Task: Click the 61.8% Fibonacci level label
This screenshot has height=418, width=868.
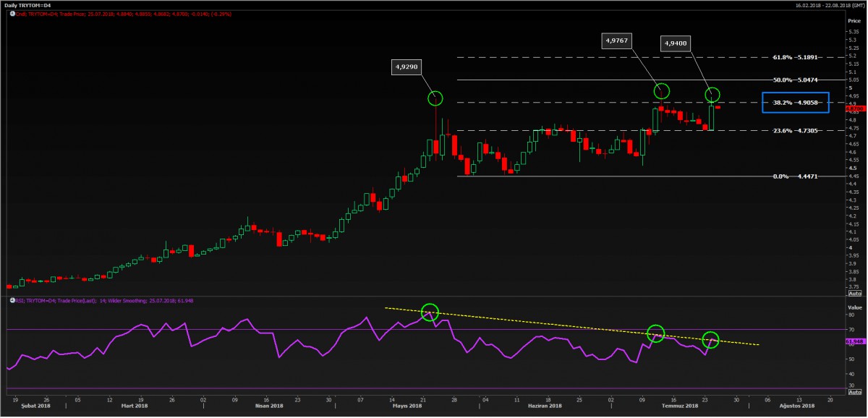Action: coord(796,56)
